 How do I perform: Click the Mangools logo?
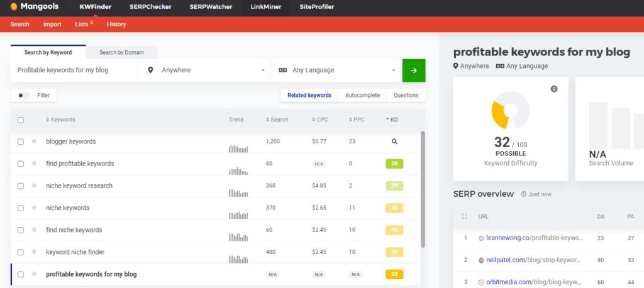(35, 6)
